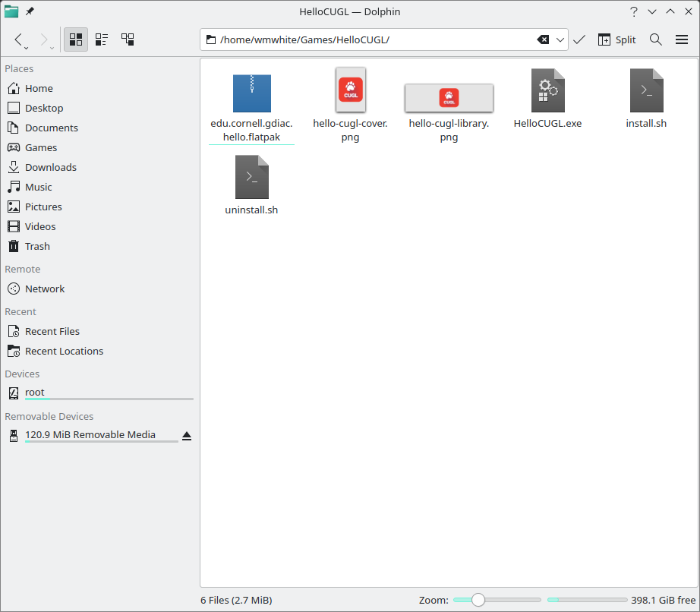Open the Search tool magnifier icon
The image size is (700, 612).
coord(656,39)
